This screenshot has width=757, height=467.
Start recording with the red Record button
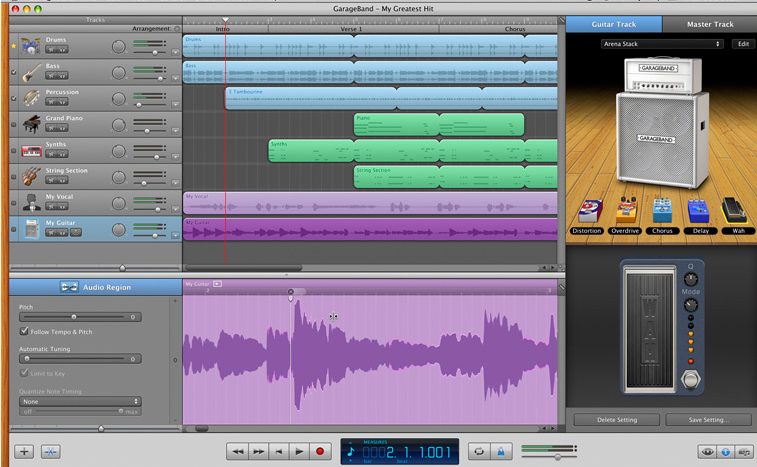320,452
